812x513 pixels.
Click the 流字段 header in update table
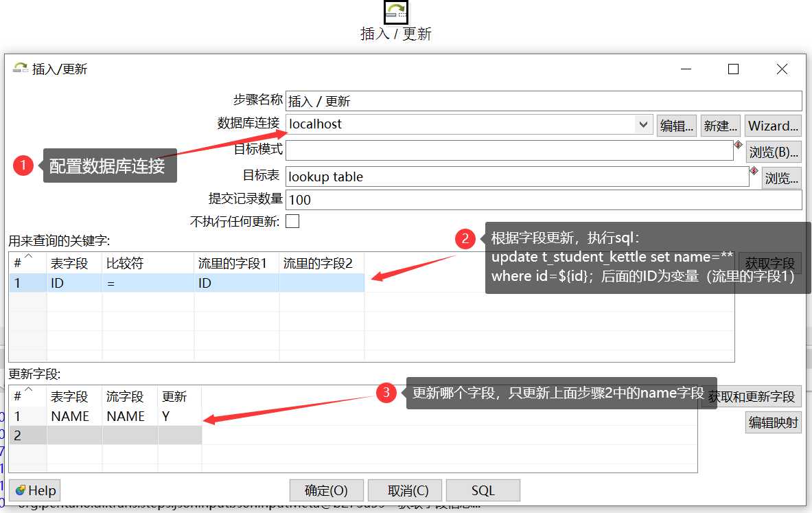130,396
